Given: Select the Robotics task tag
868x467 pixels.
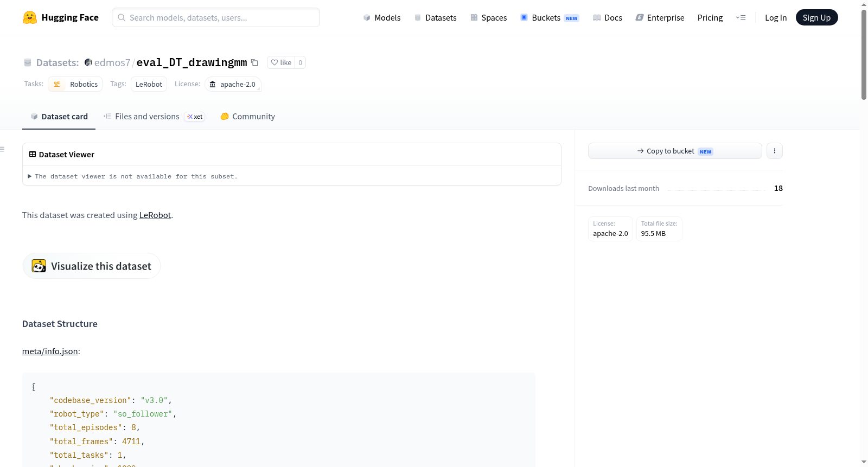Looking at the screenshot, I should (x=75, y=84).
